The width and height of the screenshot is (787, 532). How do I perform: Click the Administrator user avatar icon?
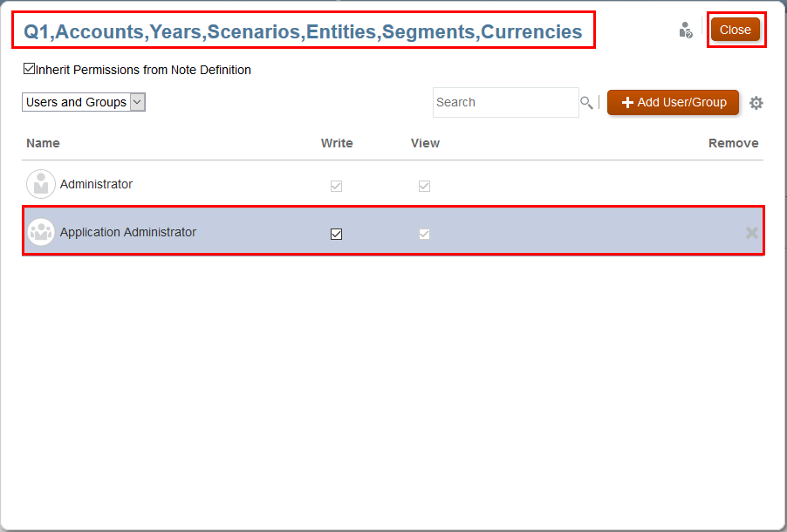pos(41,184)
